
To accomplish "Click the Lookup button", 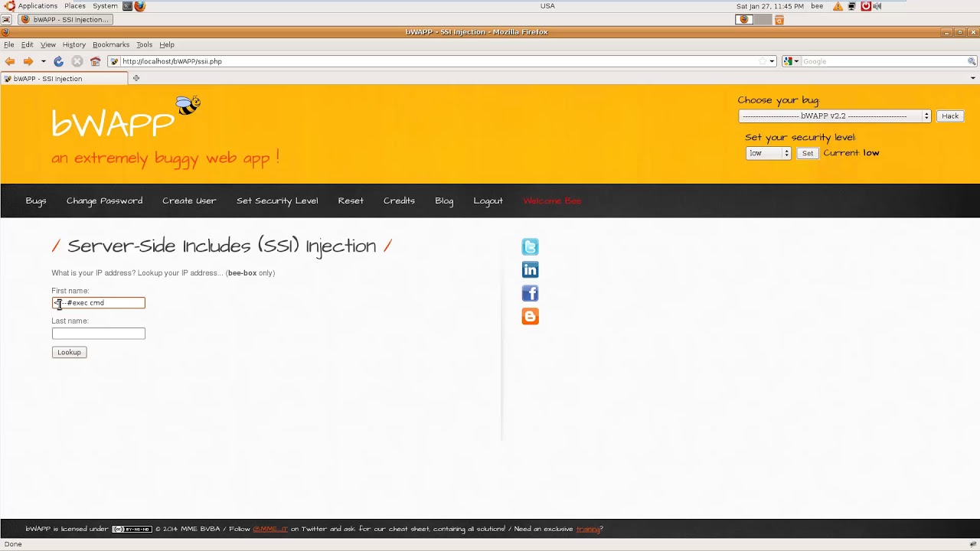I will [69, 352].
